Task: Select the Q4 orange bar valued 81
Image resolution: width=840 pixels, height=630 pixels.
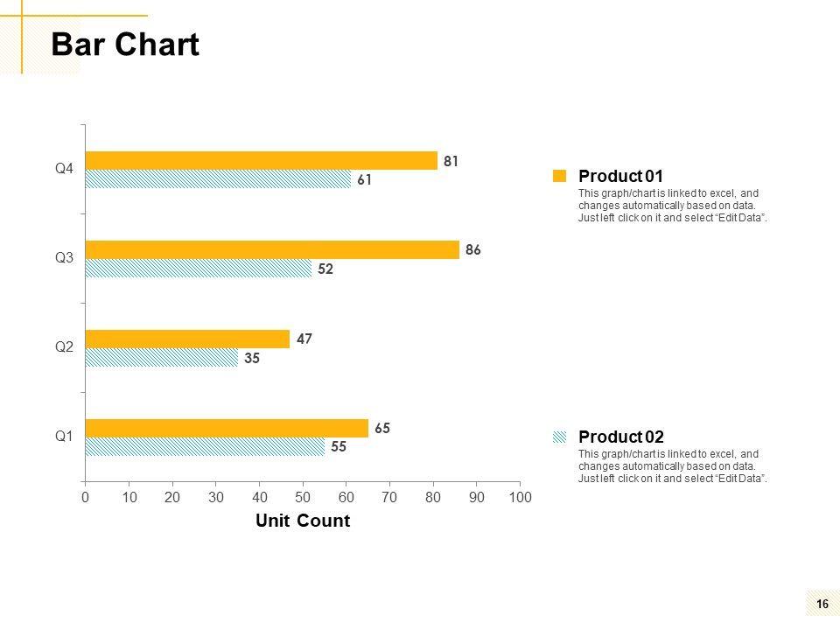Action: pyautogui.click(x=261, y=160)
